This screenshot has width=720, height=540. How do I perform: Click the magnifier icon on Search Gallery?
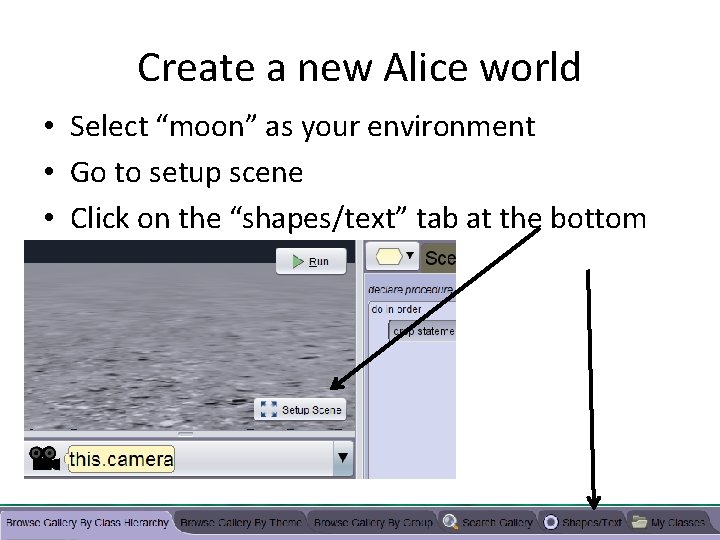coord(450,522)
